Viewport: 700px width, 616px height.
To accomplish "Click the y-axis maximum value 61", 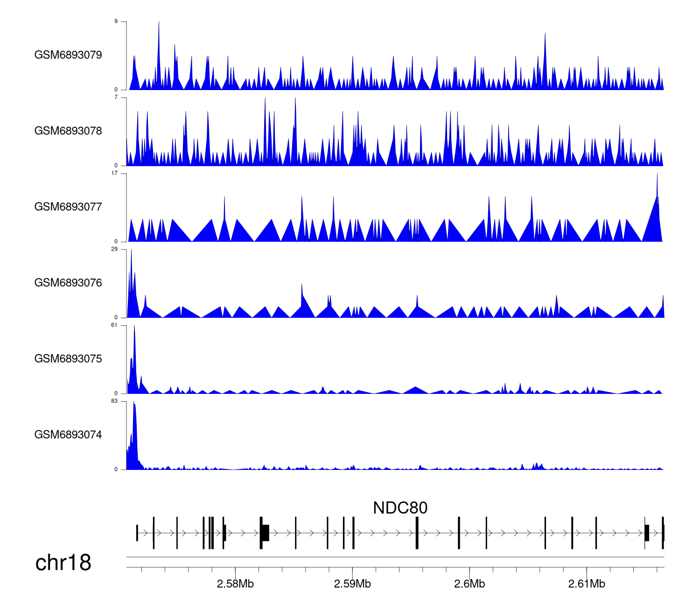I will (x=114, y=325).
